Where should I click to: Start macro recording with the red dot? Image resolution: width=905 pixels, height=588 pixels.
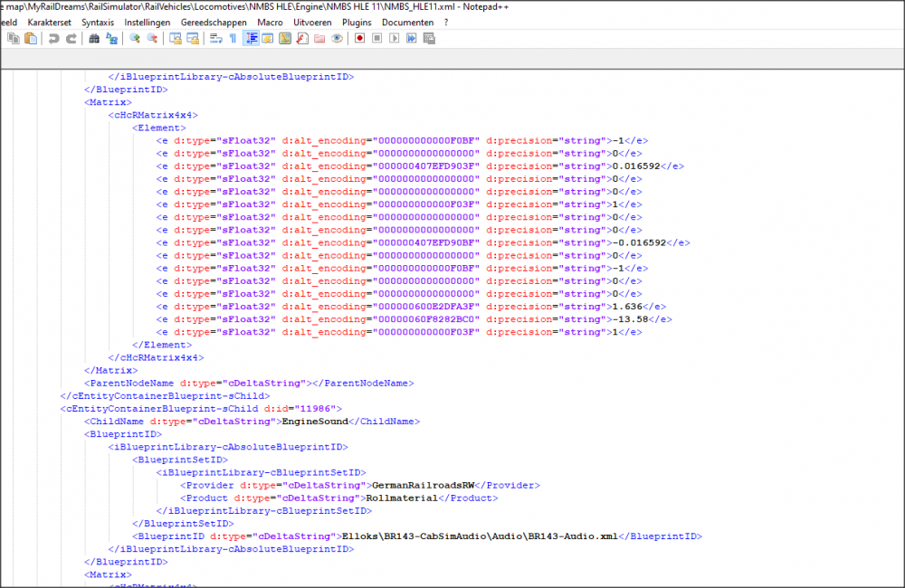(x=359, y=38)
